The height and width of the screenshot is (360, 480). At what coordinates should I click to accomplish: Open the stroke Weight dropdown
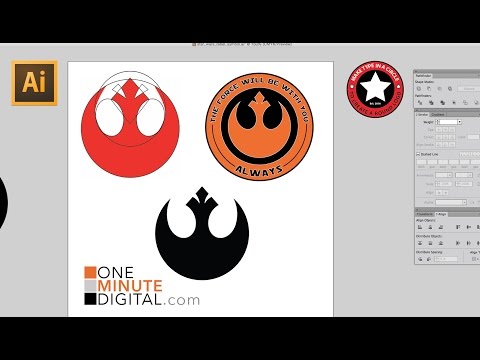[x=459, y=122]
